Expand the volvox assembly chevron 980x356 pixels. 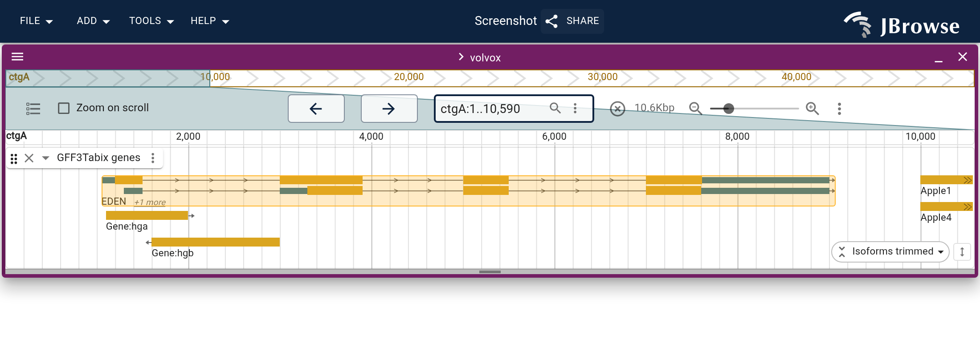point(461,57)
